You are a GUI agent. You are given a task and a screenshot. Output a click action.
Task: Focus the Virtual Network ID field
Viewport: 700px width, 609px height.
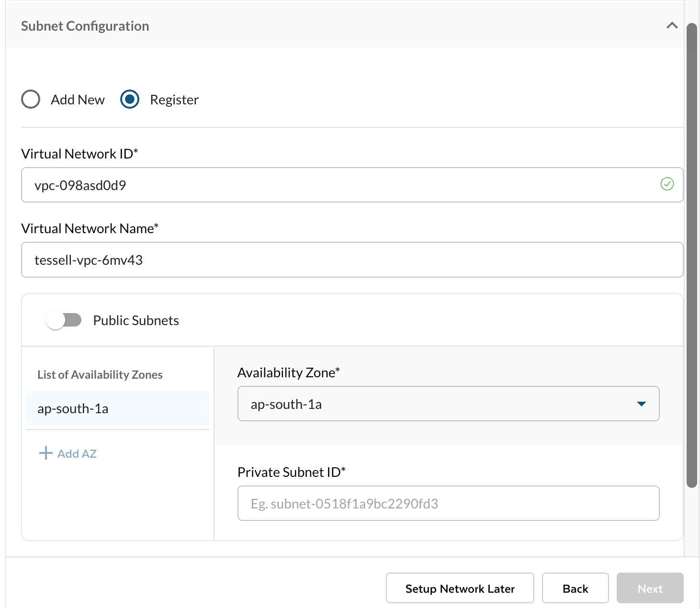335,185
